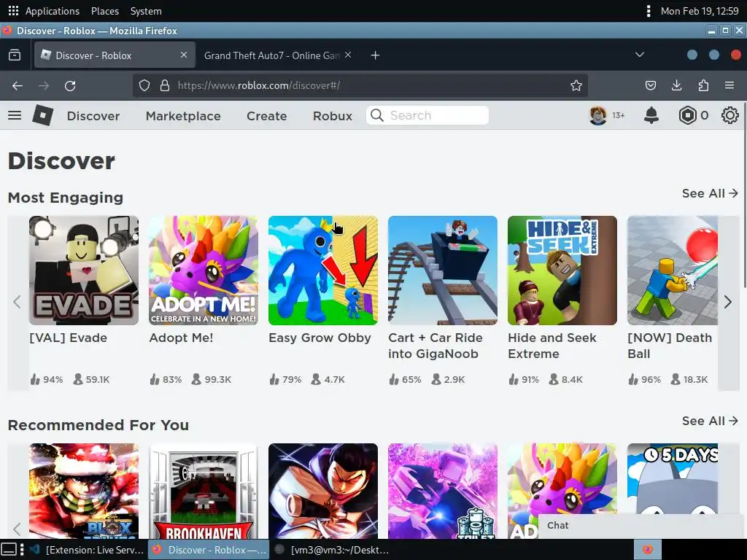Select the Discover - Roblox tab
The height and width of the screenshot is (560, 747).
[x=115, y=55]
